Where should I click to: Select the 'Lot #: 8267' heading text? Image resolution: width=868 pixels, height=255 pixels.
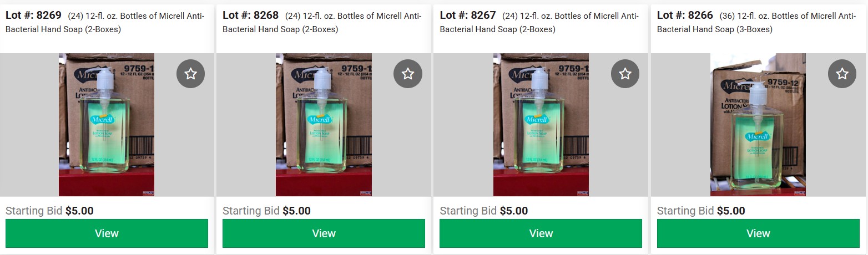pyautogui.click(x=468, y=15)
